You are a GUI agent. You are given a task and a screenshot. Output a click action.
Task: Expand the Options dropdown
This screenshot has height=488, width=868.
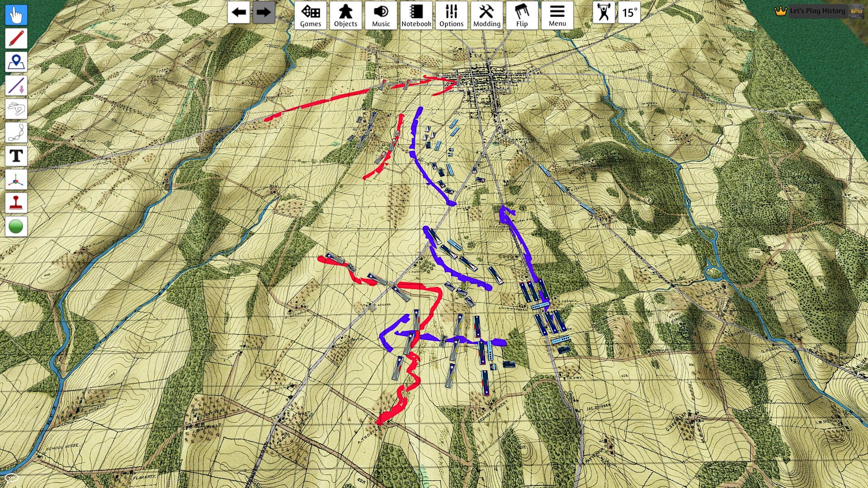452,15
